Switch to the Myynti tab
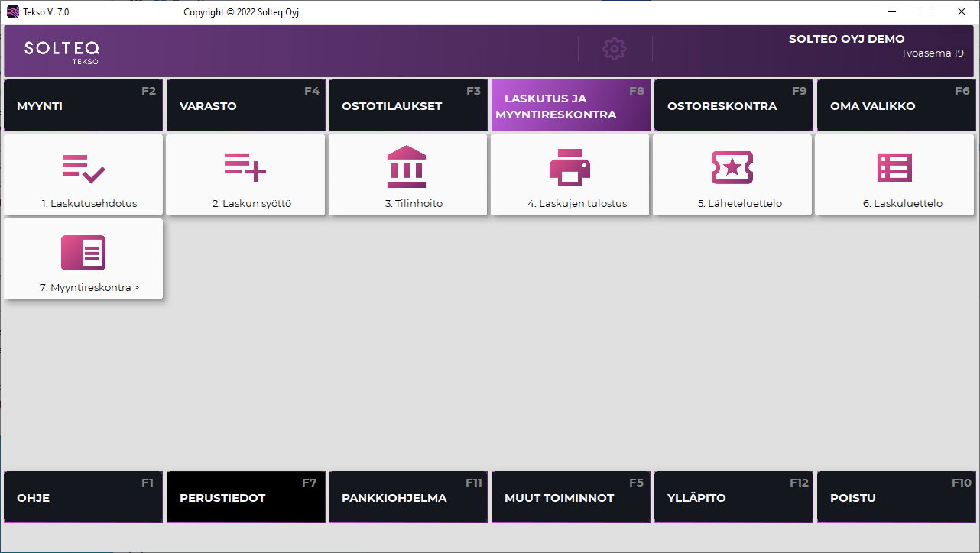The height and width of the screenshot is (553, 980). (x=83, y=106)
